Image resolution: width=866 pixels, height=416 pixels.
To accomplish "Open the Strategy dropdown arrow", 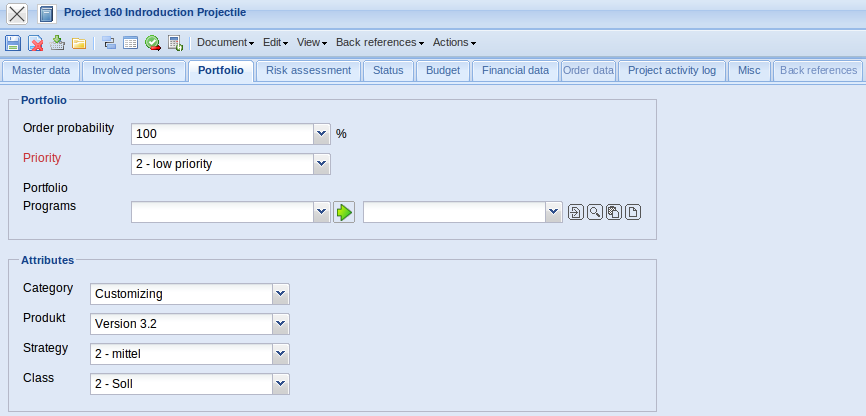I will 281,354.
